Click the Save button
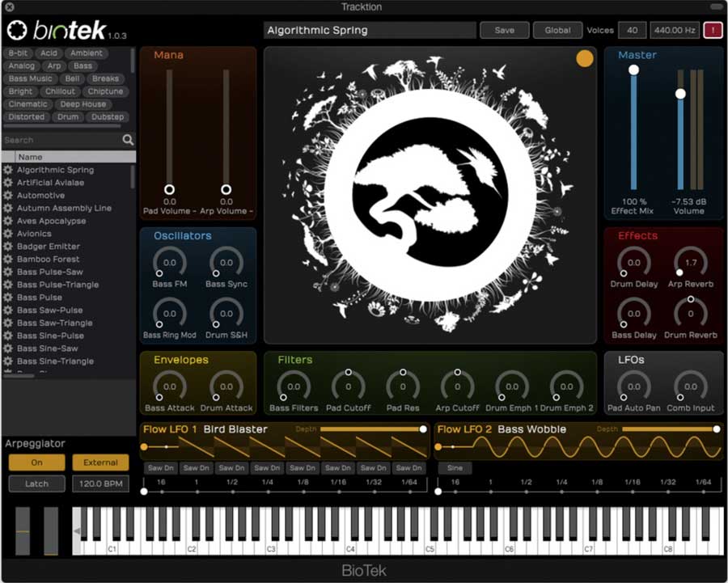Image resolution: width=728 pixels, height=583 pixels. (x=504, y=30)
